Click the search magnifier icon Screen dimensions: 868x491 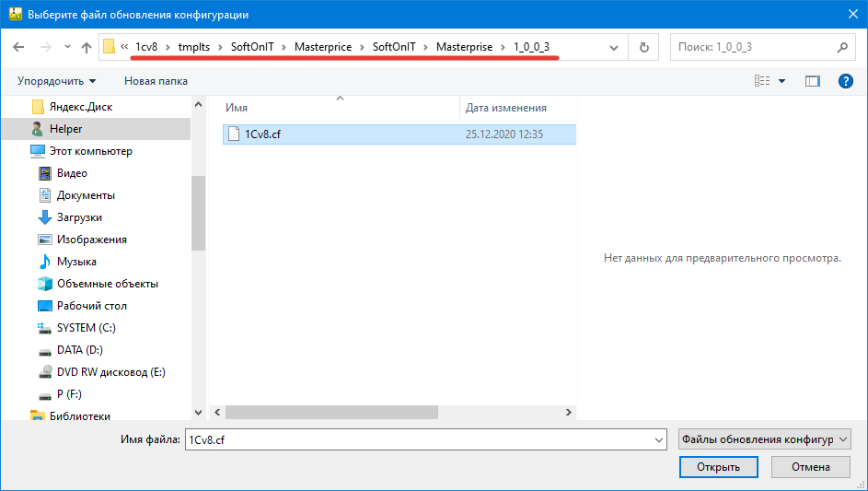tap(841, 47)
